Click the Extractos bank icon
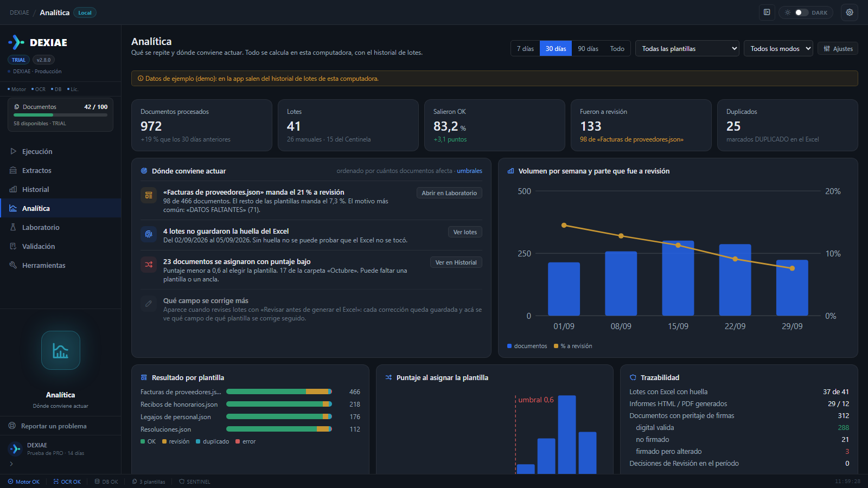Image resolution: width=868 pixels, height=488 pixels. click(13, 170)
